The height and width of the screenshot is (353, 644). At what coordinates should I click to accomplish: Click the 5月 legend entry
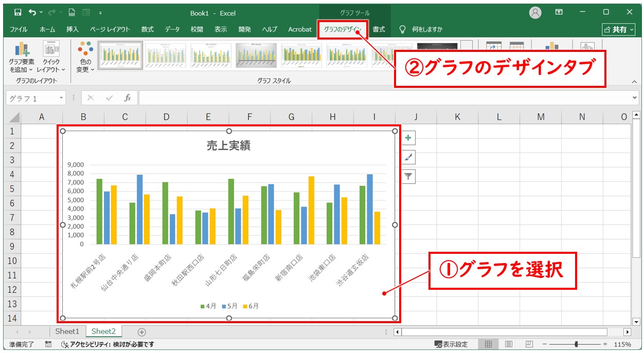tap(230, 306)
